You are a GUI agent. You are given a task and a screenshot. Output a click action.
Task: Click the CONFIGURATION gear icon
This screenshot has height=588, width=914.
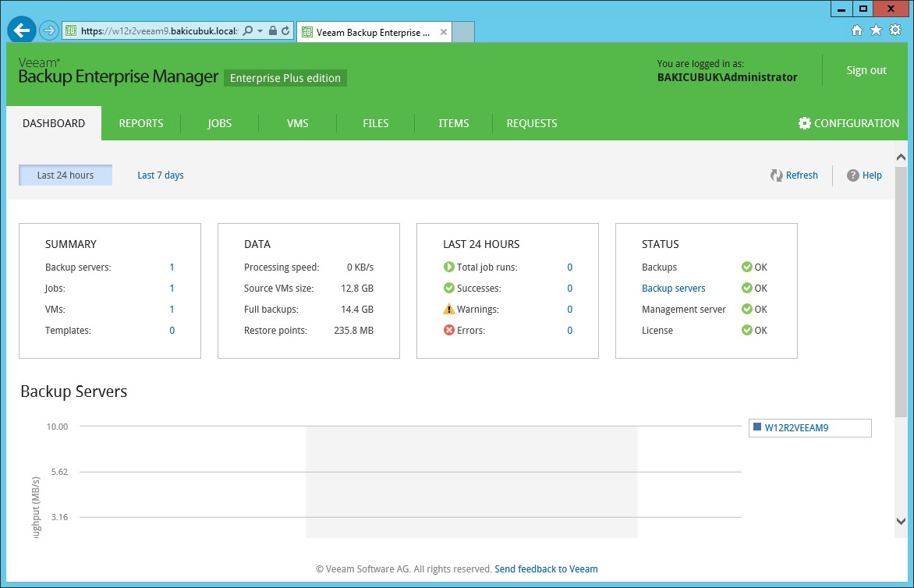coord(804,123)
